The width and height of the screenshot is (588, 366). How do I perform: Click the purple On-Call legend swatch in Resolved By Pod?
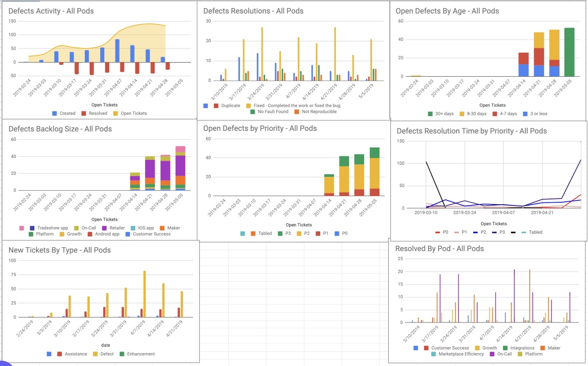[x=492, y=354]
